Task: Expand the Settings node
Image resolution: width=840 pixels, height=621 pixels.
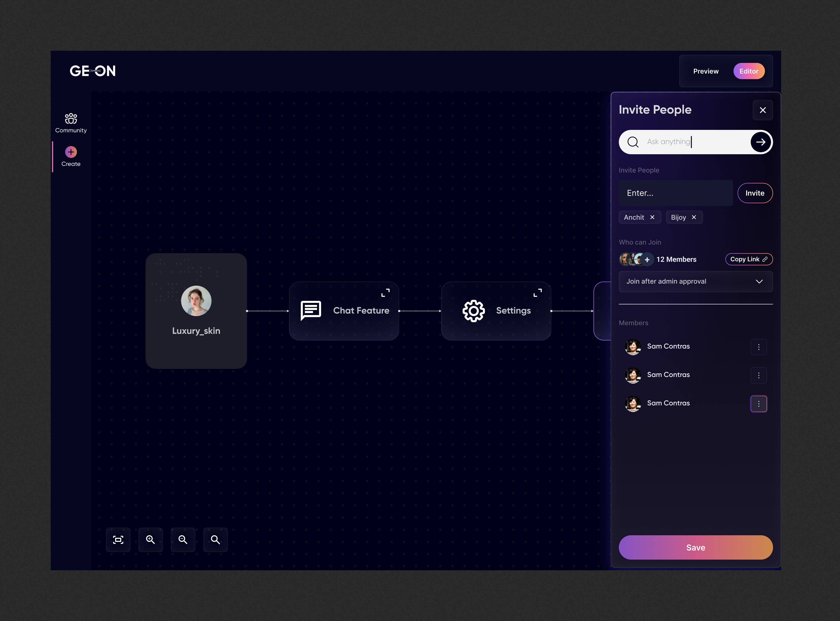Action: [537, 293]
